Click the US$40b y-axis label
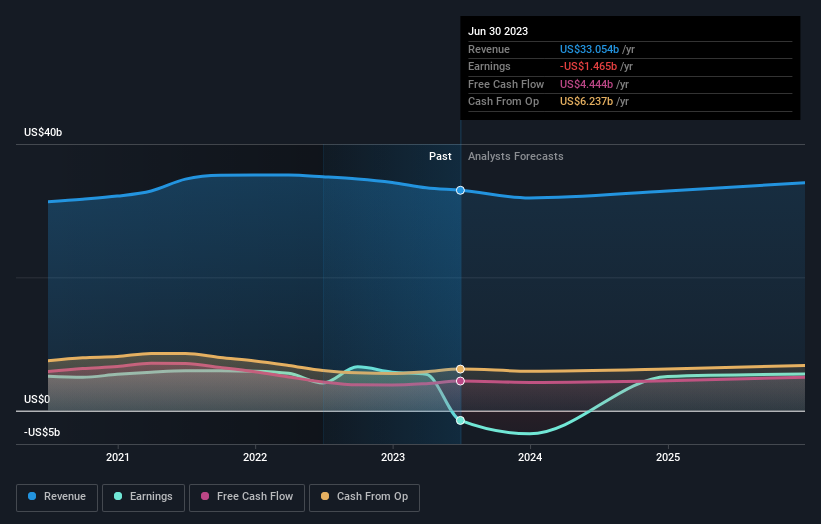This screenshot has width=821, height=524. click(43, 132)
